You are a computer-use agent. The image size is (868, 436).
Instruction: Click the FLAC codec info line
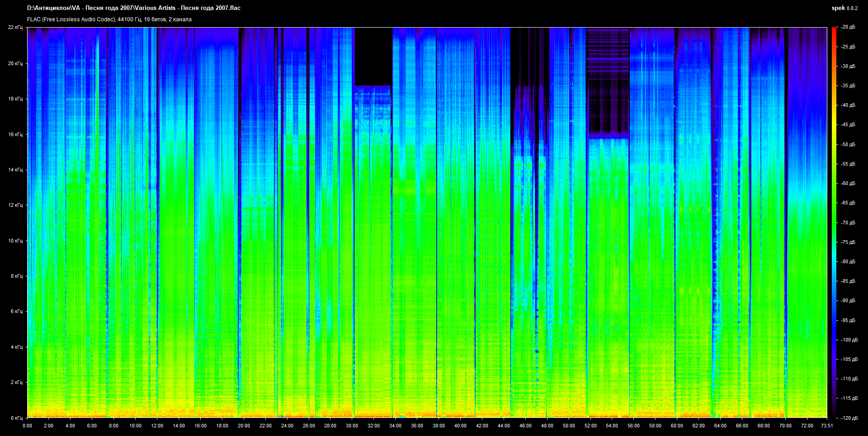(x=109, y=19)
